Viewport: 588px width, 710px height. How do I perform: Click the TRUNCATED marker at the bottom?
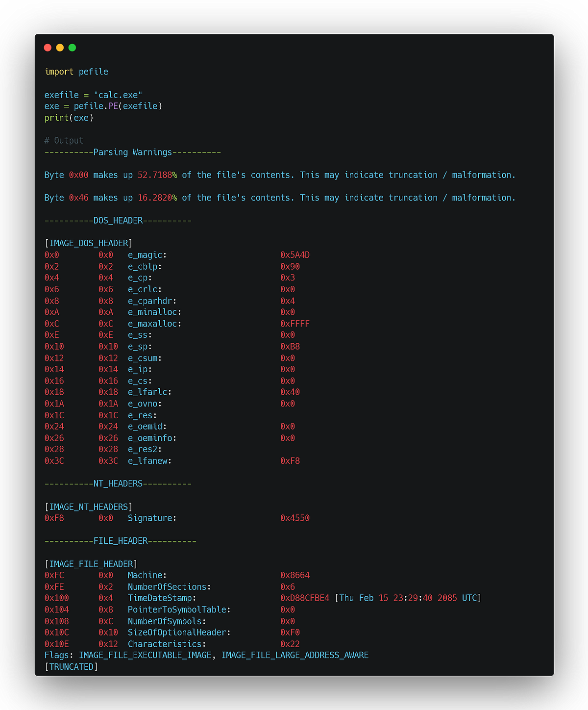pos(71,666)
